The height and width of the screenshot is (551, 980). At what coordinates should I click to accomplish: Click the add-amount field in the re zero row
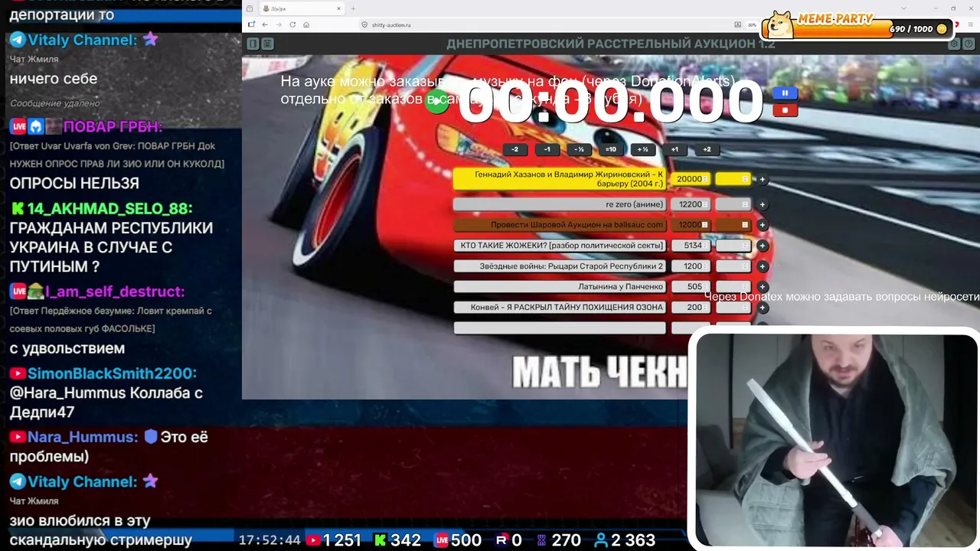[x=733, y=205]
